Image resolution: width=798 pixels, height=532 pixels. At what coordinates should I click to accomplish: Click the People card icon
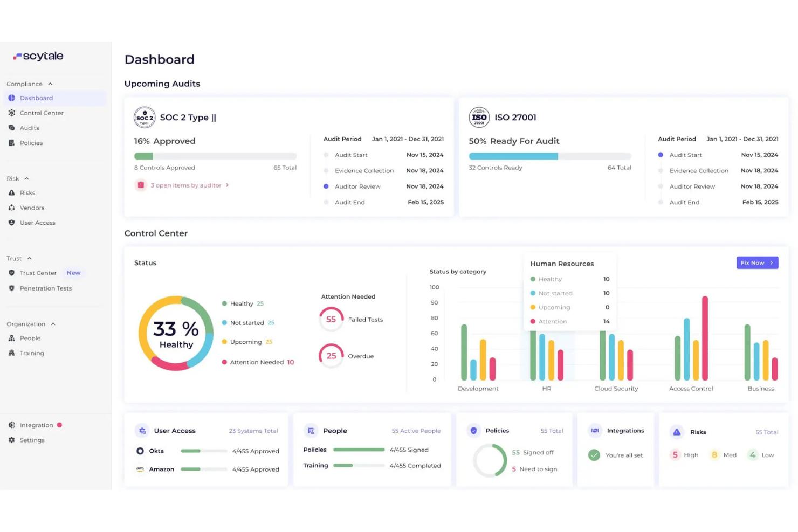[x=311, y=431]
